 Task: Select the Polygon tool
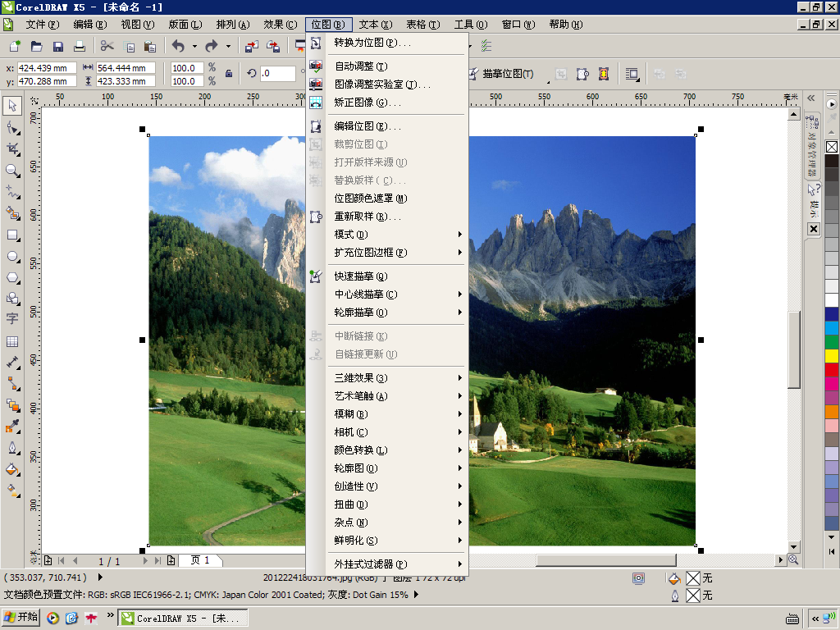(12, 277)
